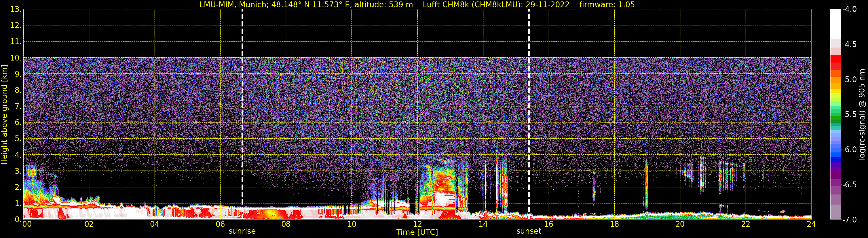Click the height axis tick label 12

click(x=15, y=26)
